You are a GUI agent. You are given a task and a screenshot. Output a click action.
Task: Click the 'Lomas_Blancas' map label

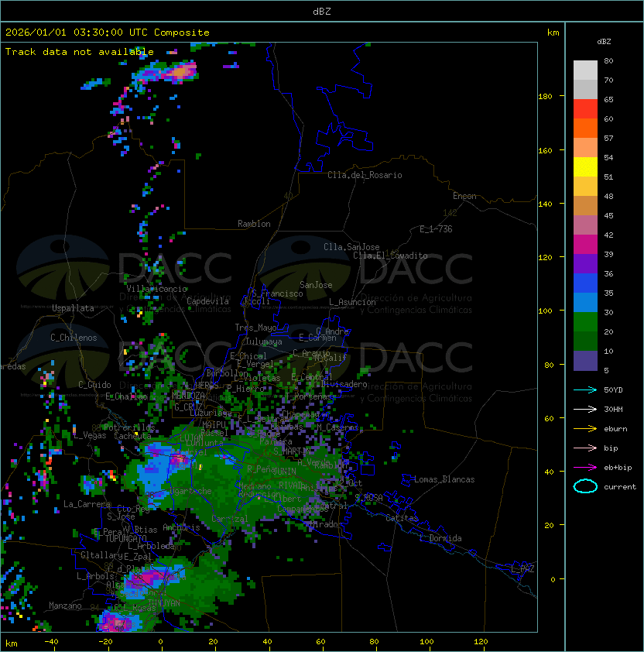coord(444,479)
